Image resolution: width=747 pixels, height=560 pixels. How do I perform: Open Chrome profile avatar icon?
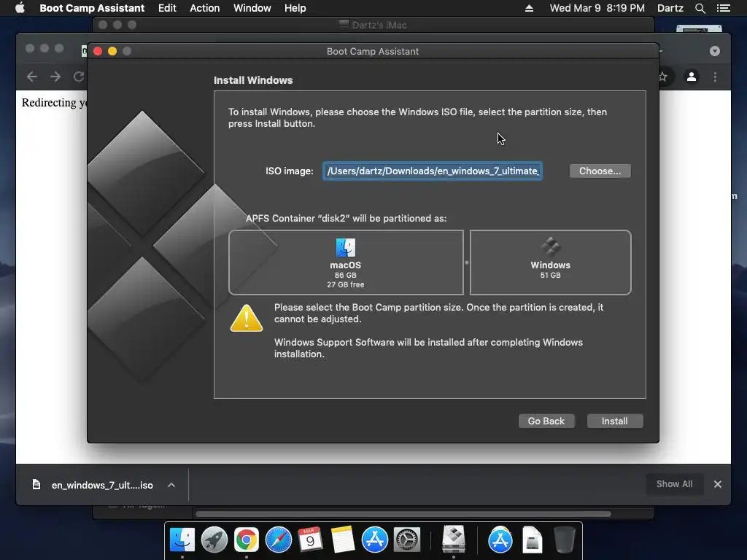pyautogui.click(x=692, y=77)
